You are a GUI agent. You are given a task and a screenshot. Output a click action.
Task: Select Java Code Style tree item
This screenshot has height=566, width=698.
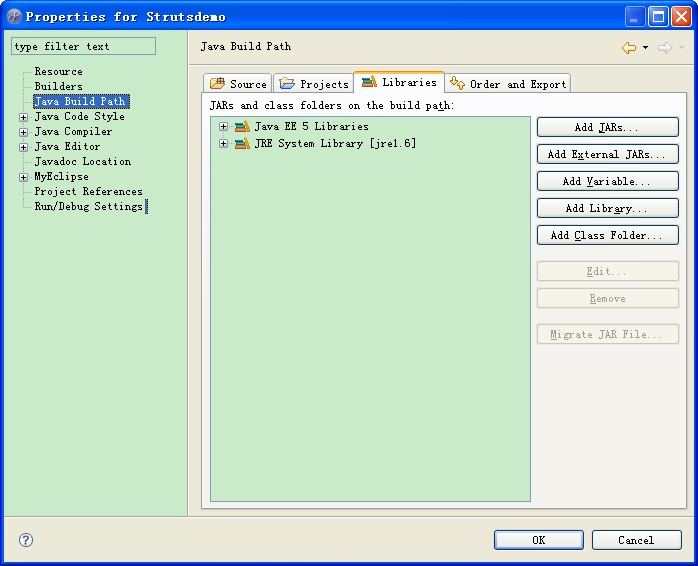tap(80, 116)
